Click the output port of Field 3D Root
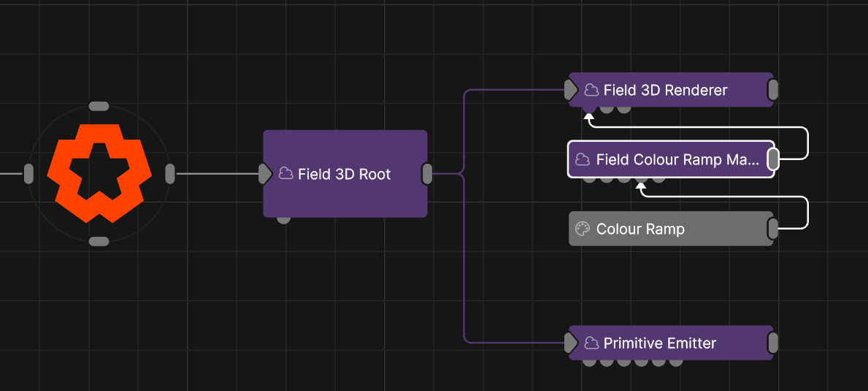 point(428,174)
